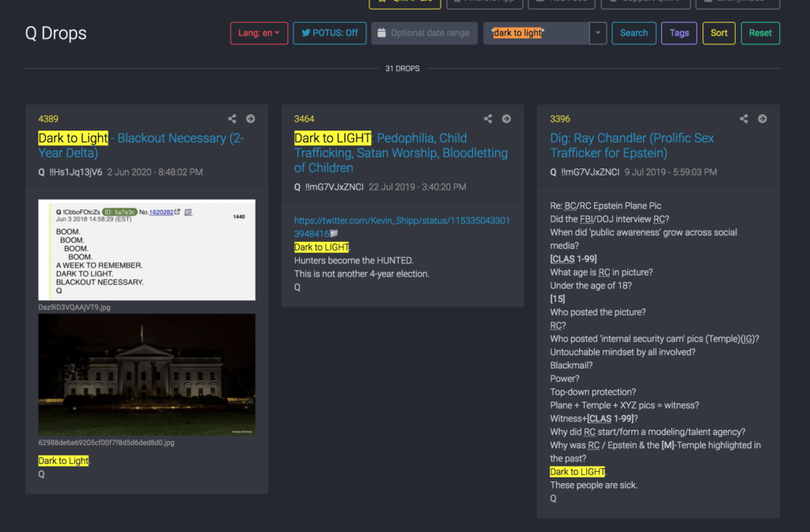Viewport: 810px width, 532px height.
Task: Open drop 4389 via its arrow icon
Action: (251, 119)
